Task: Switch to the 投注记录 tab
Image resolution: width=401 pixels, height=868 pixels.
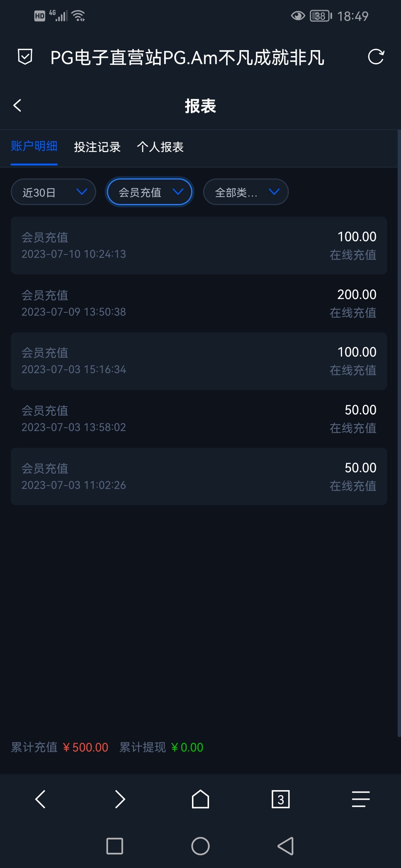Action: coord(97,147)
